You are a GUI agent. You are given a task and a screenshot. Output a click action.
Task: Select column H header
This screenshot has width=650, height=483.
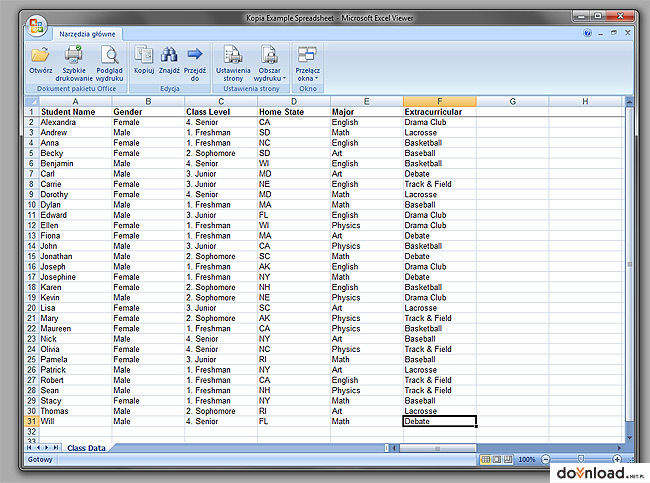pos(585,102)
